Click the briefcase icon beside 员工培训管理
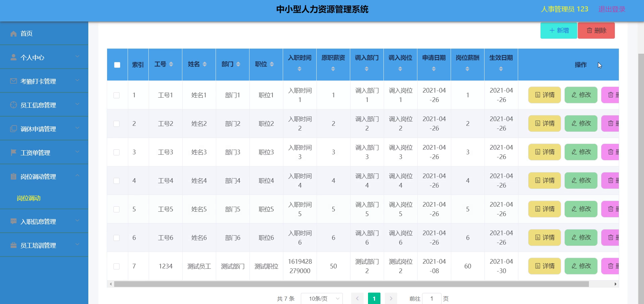Viewport: 644px width, 304px height. (13, 245)
